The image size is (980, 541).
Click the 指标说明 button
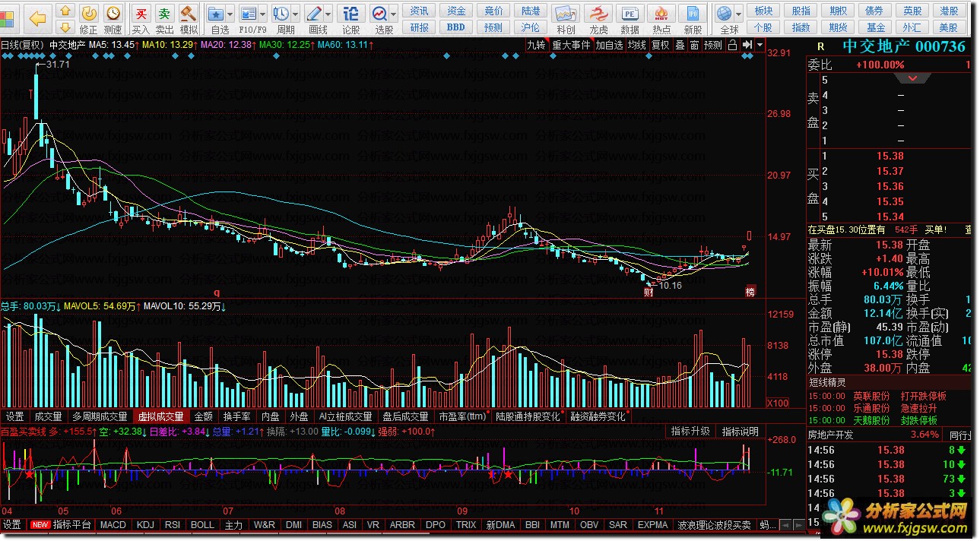(740, 432)
